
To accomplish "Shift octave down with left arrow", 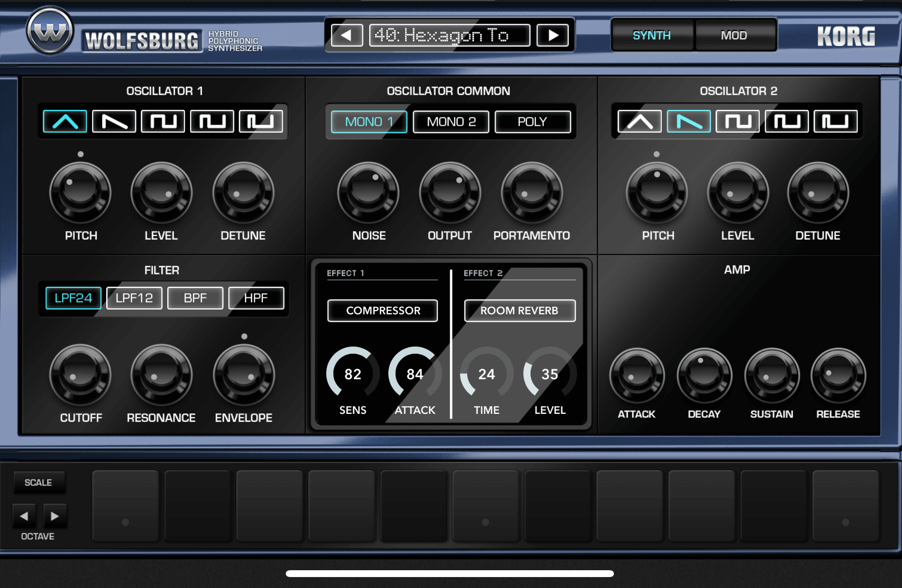I will (x=24, y=516).
